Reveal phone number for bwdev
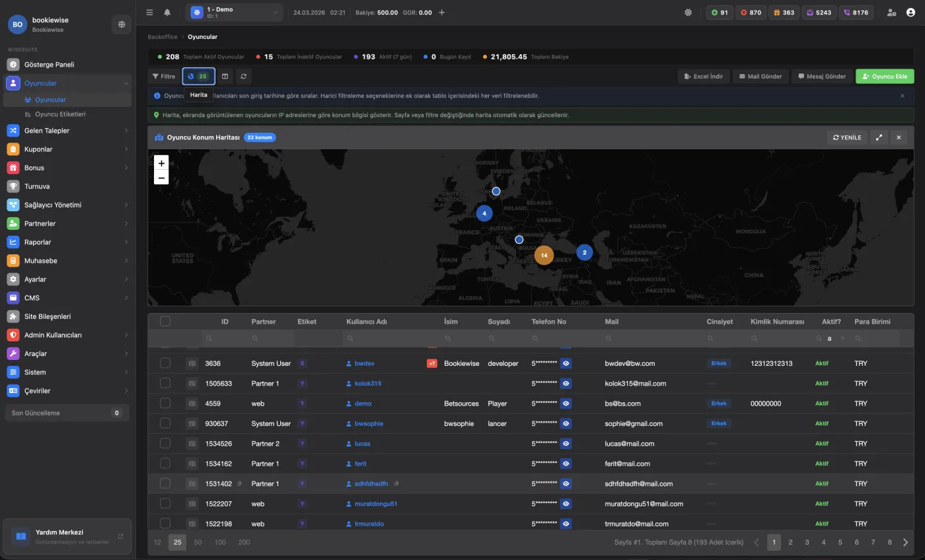The height and width of the screenshot is (560, 925). point(566,363)
